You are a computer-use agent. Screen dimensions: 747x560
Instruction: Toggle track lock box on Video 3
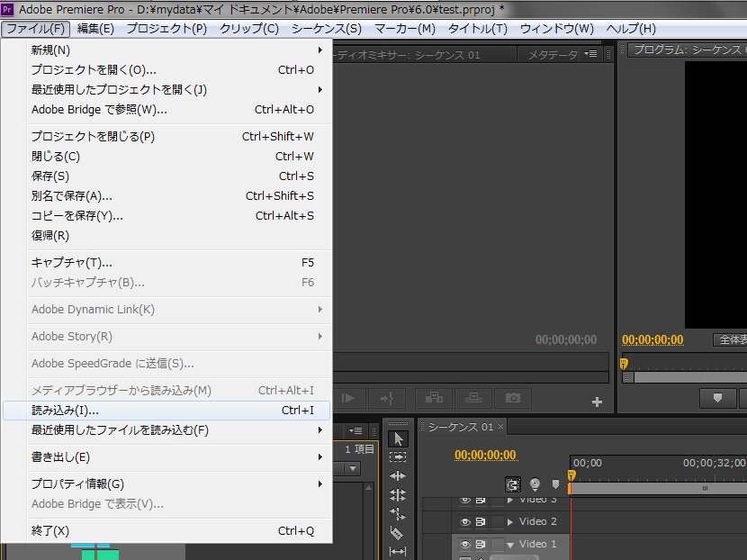point(497,500)
